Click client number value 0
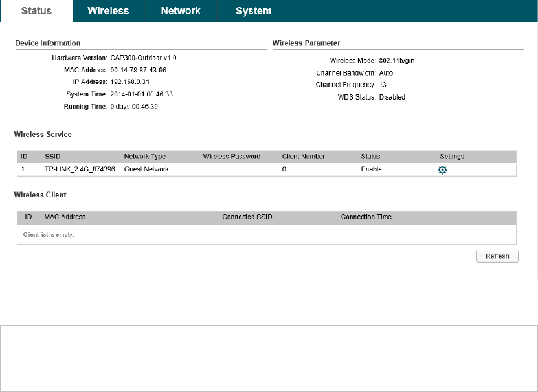Viewport: 538px width, 392px height. [284, 169]
